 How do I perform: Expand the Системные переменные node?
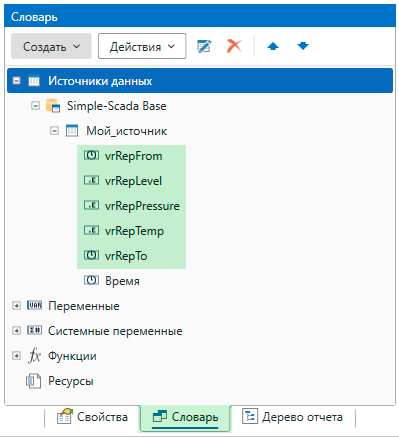coord(16,331)
